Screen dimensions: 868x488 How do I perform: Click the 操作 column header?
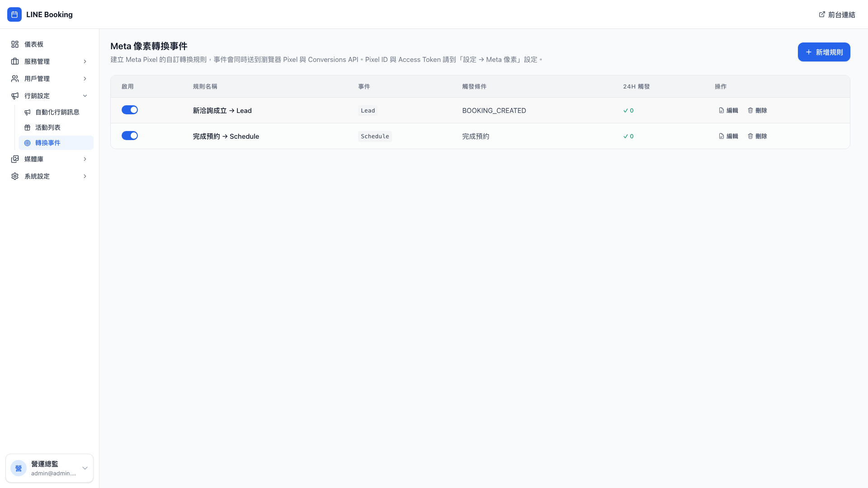click(x=721, y=86)
